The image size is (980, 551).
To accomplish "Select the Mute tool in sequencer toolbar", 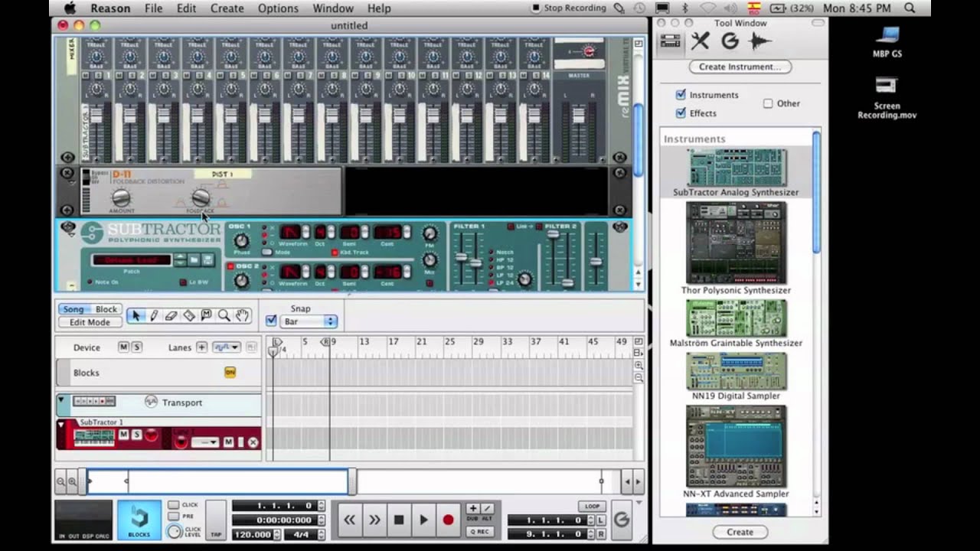I will click(x=206, y=315).
